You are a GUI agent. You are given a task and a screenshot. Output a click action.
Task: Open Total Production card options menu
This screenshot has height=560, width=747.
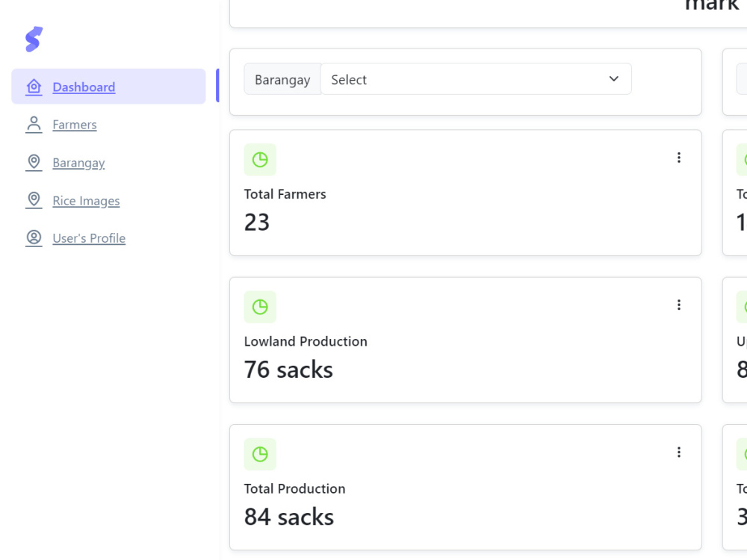(679, 452)
